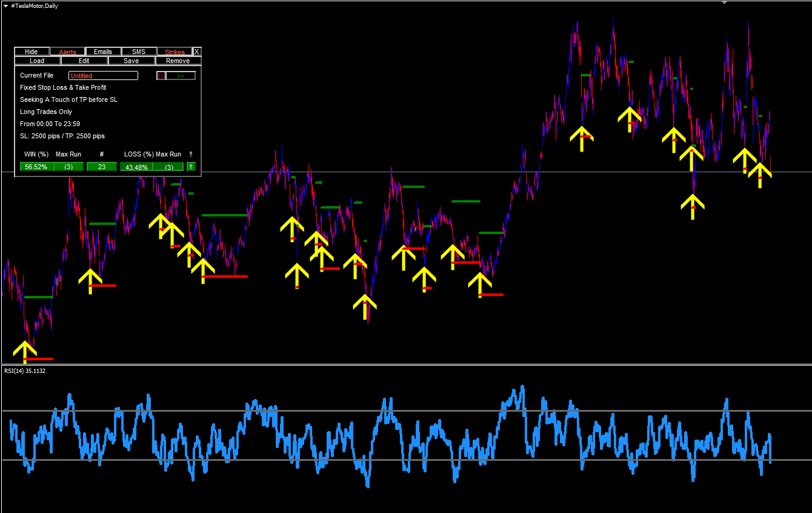
Task: Select the win Max Run (3) cell
Action: (68, 167)
